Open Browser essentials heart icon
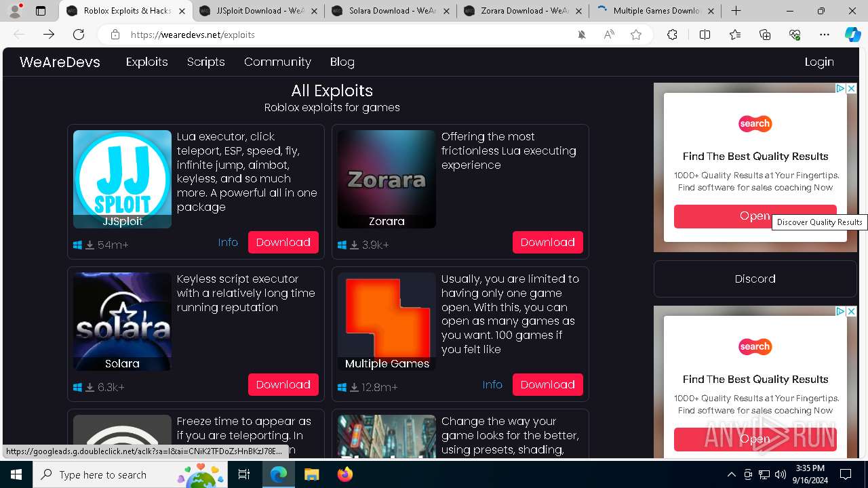The width and height of the screenshot is (868, 488). [x=795, y=35]
